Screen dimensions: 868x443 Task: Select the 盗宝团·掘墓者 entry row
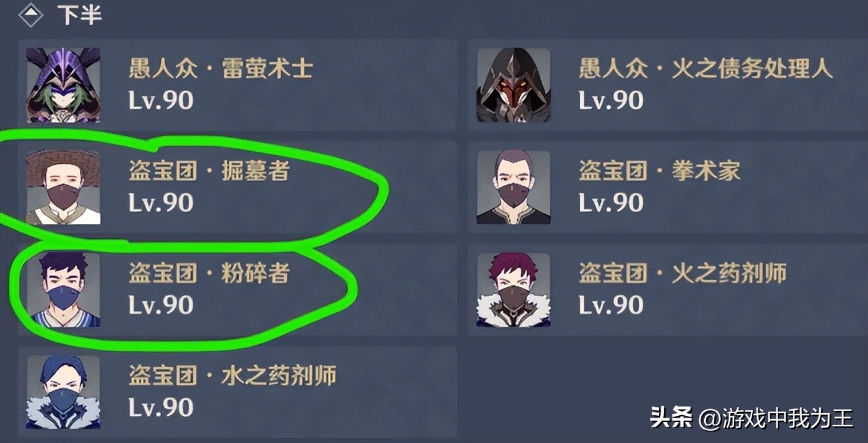point(238,188)
